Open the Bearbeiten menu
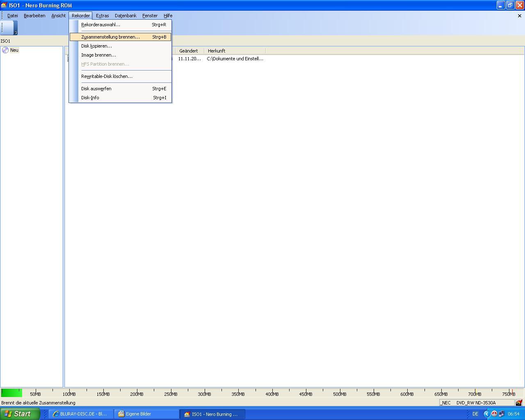Viewport: 525px width, 420px height. click(34, 16)
